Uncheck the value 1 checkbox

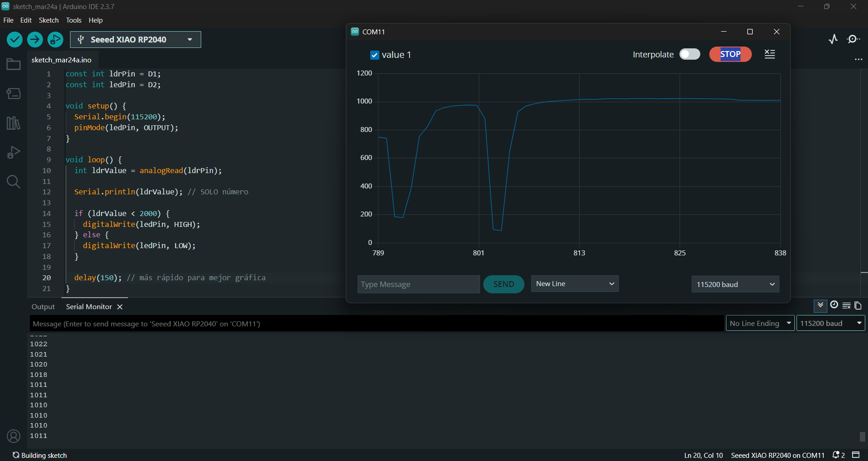coord(374,55)
